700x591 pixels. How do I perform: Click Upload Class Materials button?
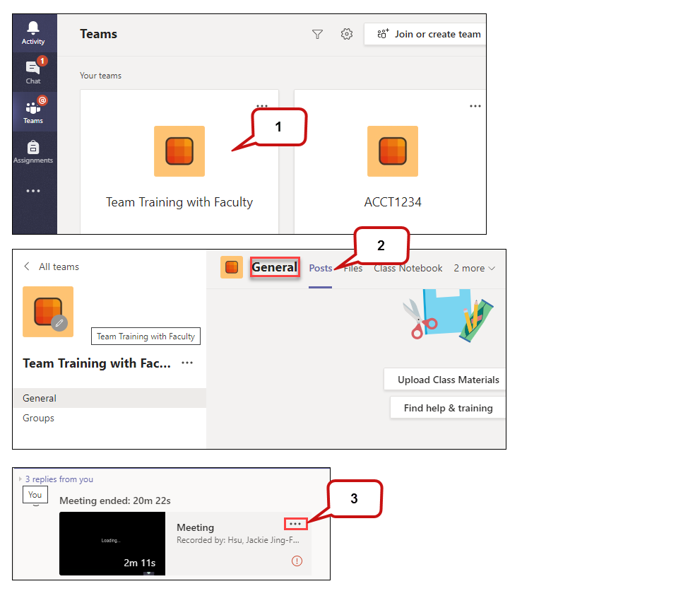click(444, 380)
